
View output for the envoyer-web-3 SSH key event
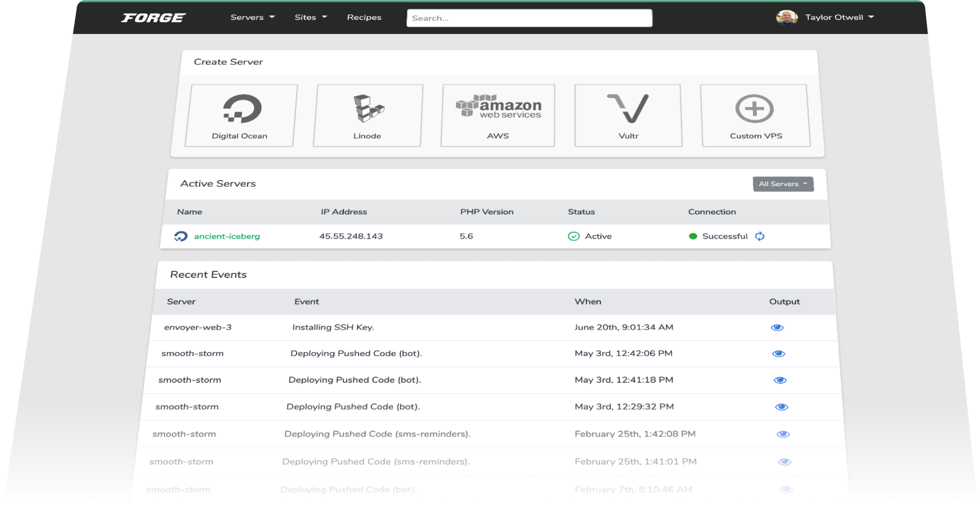(778, 327)
